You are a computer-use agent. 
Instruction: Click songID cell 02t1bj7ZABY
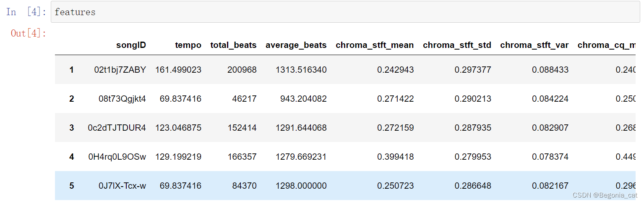120,70
